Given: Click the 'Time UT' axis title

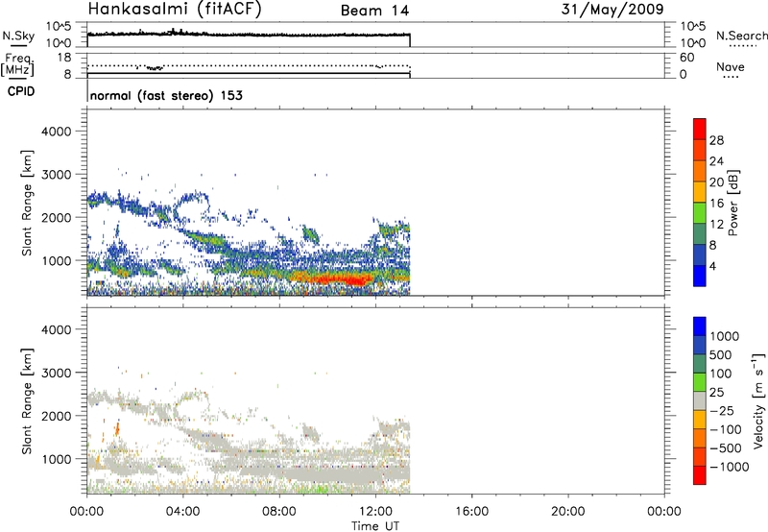Looking at the screenshot, I should point(375,525).
